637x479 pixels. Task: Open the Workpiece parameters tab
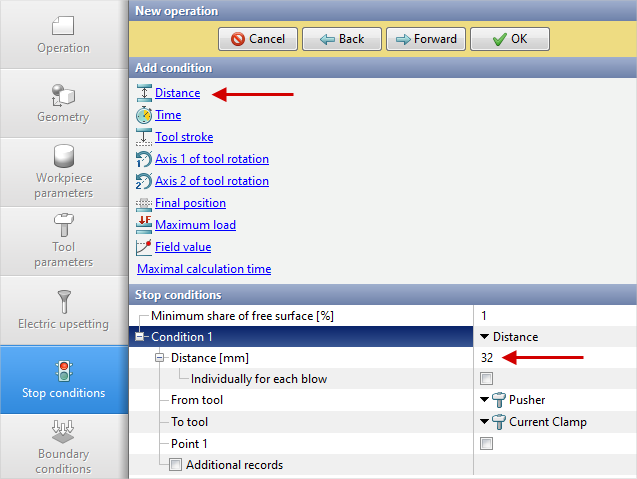[63, 172]
